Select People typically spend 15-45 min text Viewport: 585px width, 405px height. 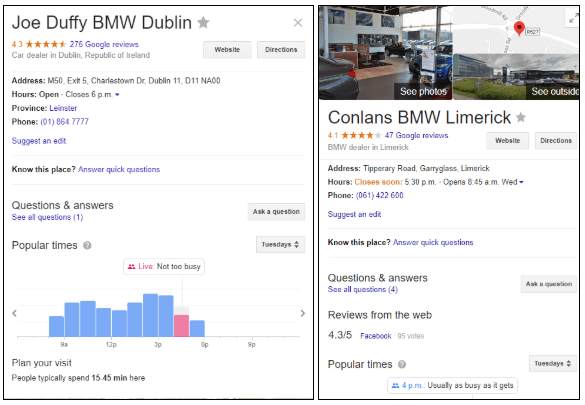[78, 378]
